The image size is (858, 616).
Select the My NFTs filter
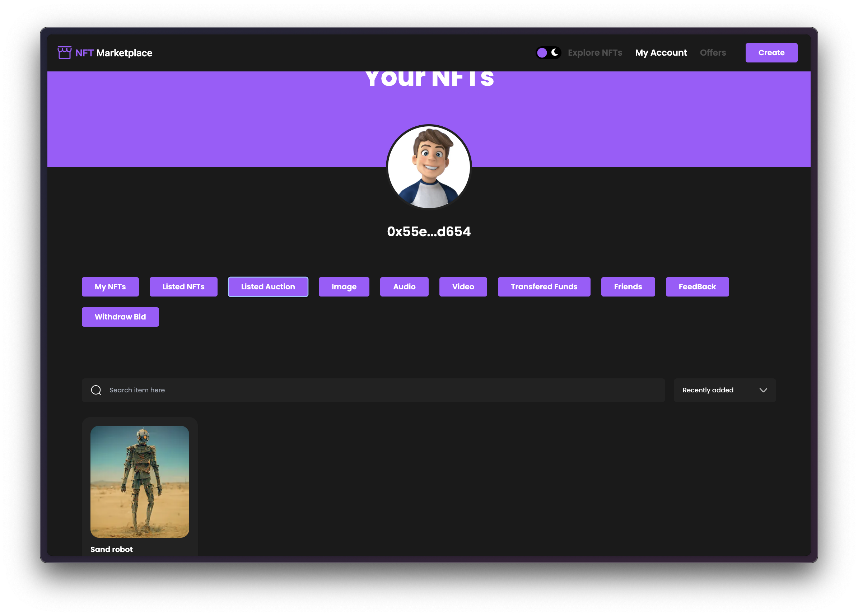[x=110, y=287]
